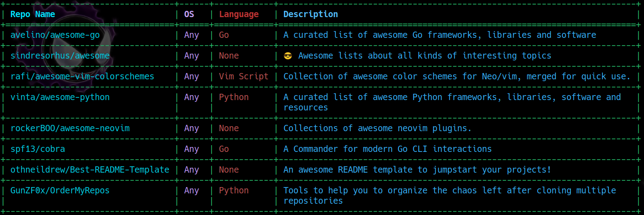Click description "A curated list of awesome Python frameworks"
644x215 pixels.
tap(452, 102)
